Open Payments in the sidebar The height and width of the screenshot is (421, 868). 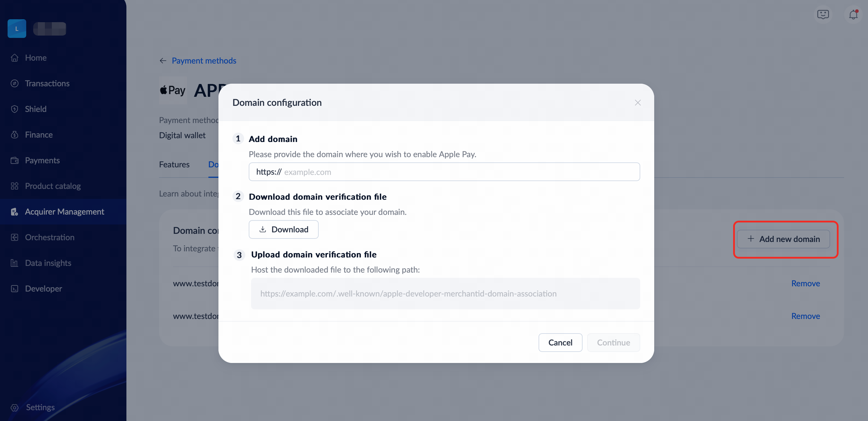pos(42,160)
